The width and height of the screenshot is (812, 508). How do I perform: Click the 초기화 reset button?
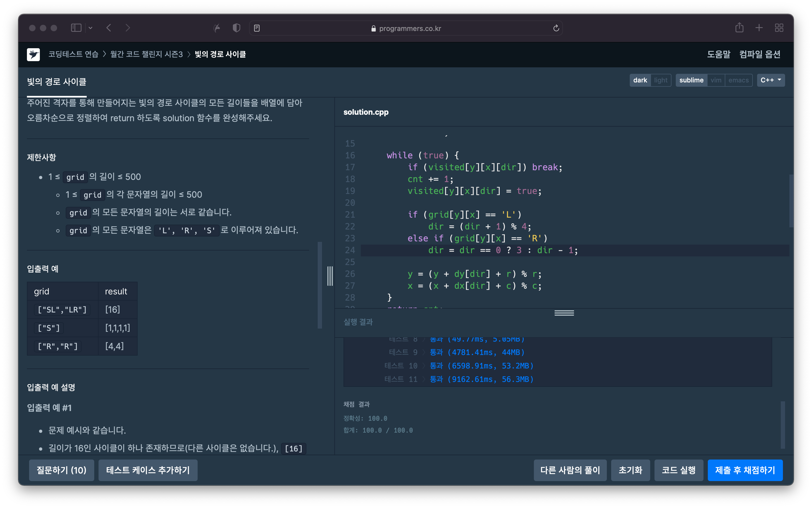630,470
